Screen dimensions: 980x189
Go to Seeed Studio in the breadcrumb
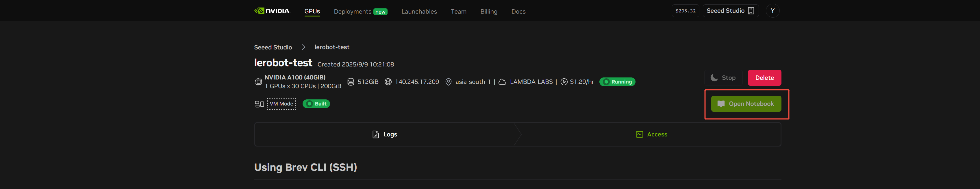273,47
